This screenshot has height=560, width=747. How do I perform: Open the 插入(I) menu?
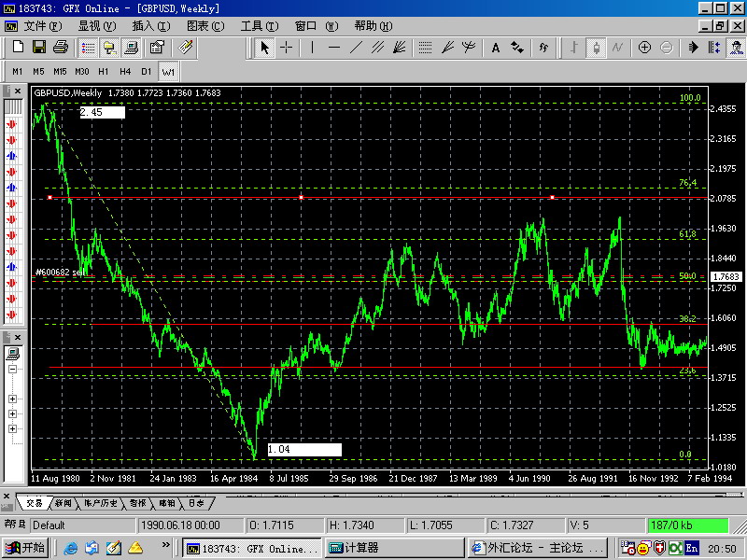tap(151, 26)
